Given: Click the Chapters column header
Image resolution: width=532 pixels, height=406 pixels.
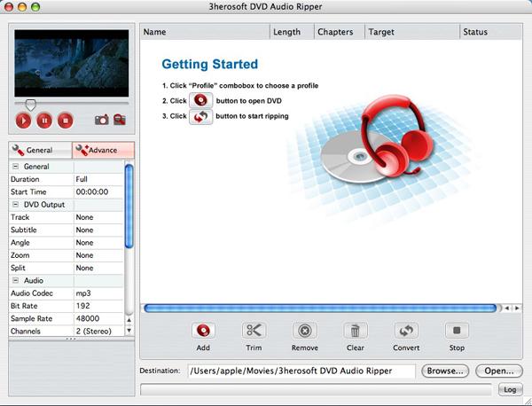Looking at the screenshot, I should click(340, 32).
